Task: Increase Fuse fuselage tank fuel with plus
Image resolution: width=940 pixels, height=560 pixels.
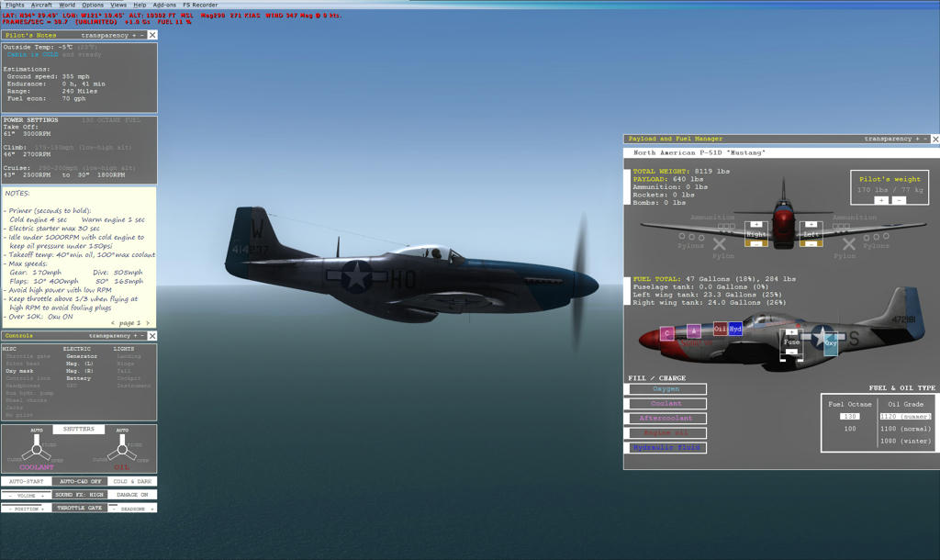Action: click(791, 332)
